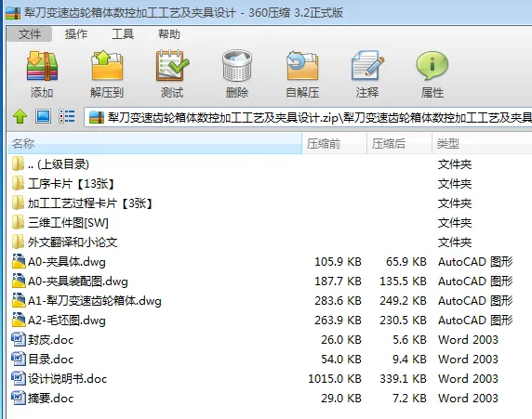Screen dimensions: 532x419
Task: Click AutoCAD 图形 type of A2-毛坯图.dwg
Action: click(475, 321)
